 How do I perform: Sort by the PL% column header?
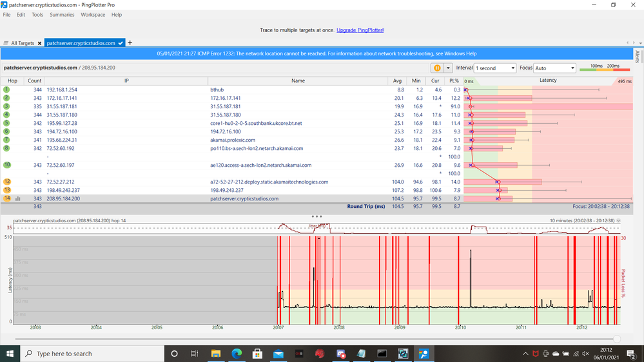point(455,81)
